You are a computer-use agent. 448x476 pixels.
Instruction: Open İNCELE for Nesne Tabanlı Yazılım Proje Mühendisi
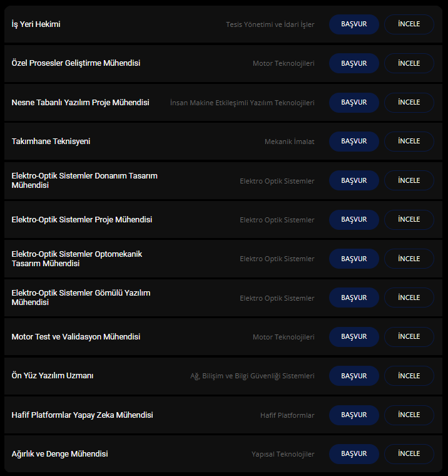(x=409, y=102)
